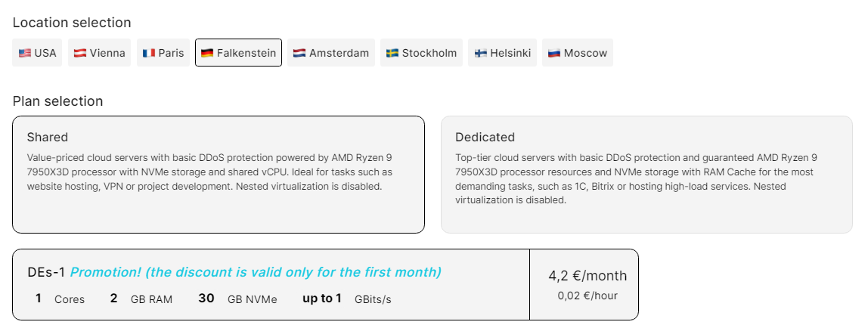
Task: Select the Shared plan card
Action: (218, 174)
